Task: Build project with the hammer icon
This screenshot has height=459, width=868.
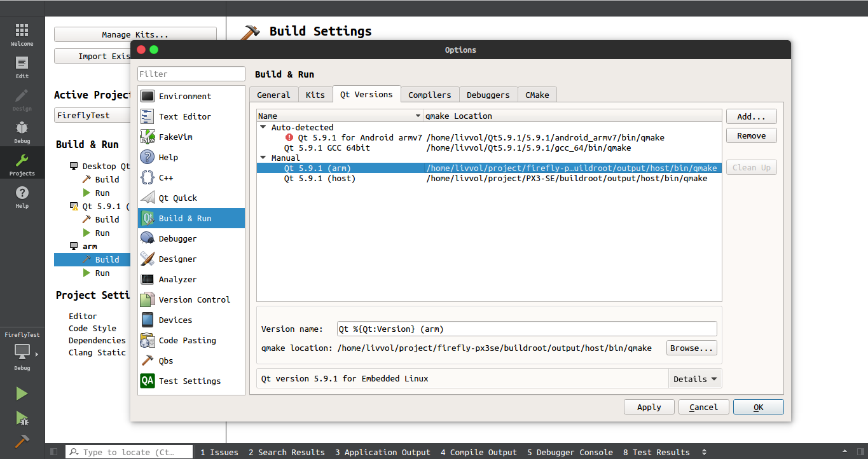Action: 22,441
